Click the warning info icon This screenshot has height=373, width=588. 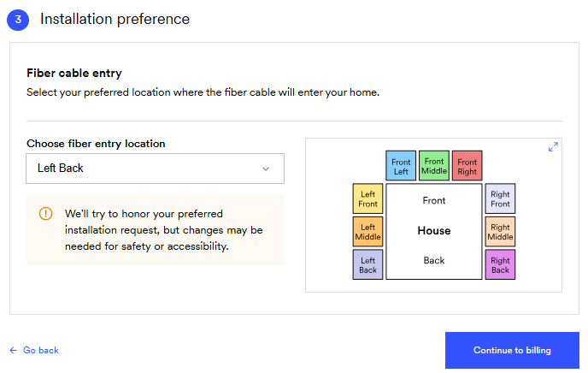(45, 213)
